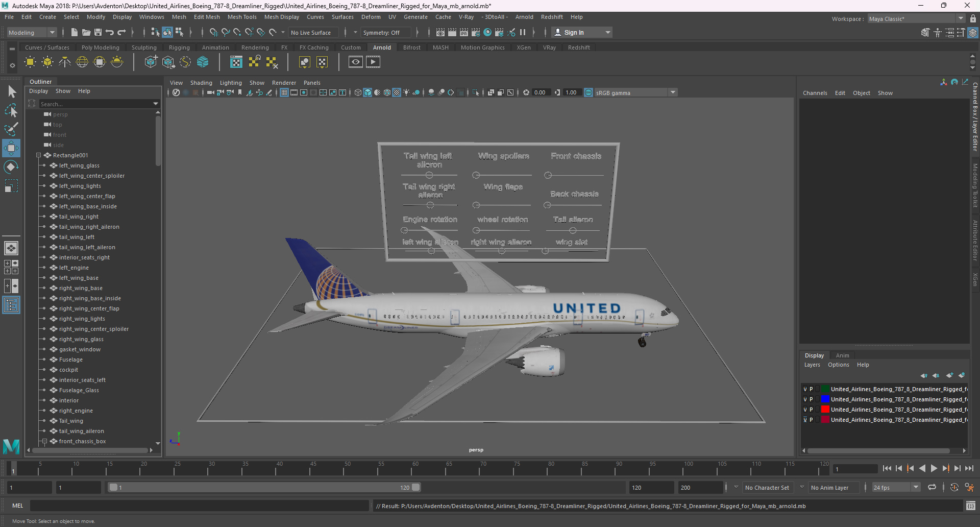Viewport: 980px width, 527px height.
Task: Open the No Character Set button
Action: coord(767,488)
